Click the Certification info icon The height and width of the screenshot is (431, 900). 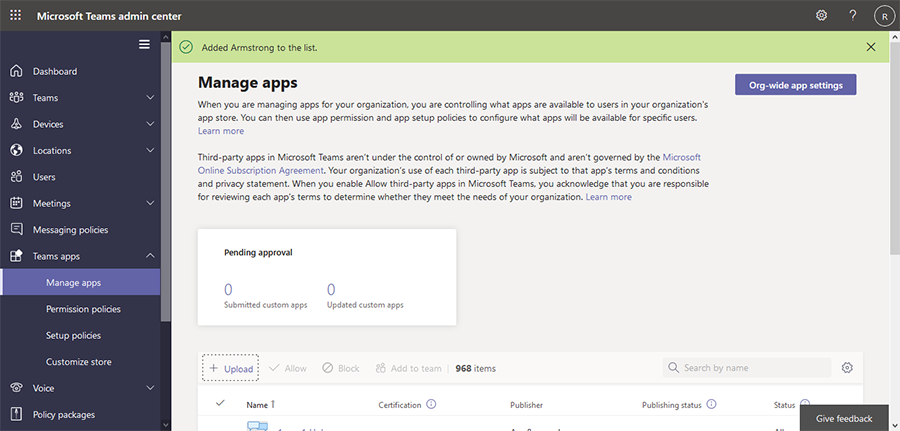click(432, 404)
